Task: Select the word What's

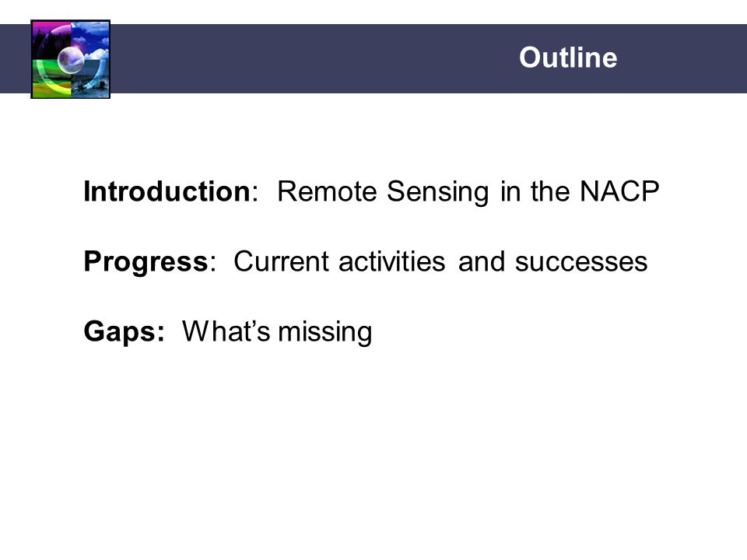Action: pyautogui.click(x=226, y=331)
